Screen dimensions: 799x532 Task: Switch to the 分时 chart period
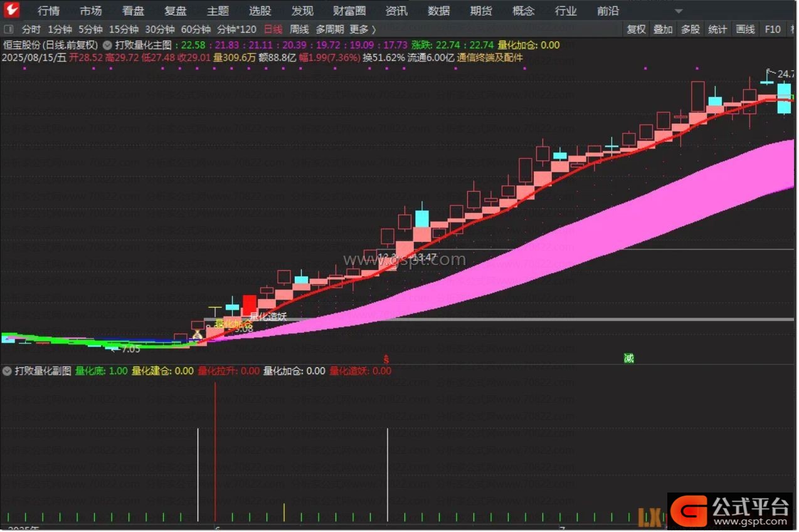31,29
